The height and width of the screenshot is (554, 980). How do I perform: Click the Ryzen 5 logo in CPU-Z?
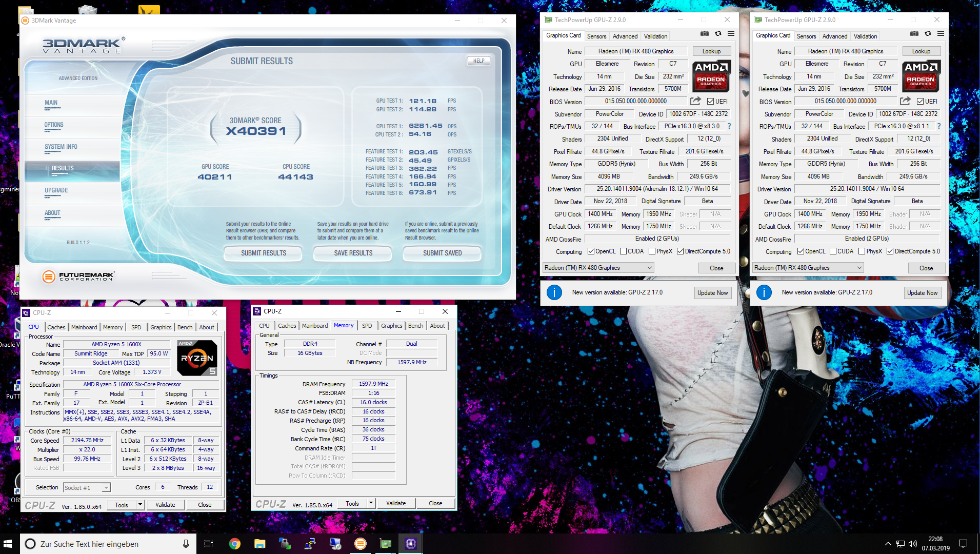[197, 358]
